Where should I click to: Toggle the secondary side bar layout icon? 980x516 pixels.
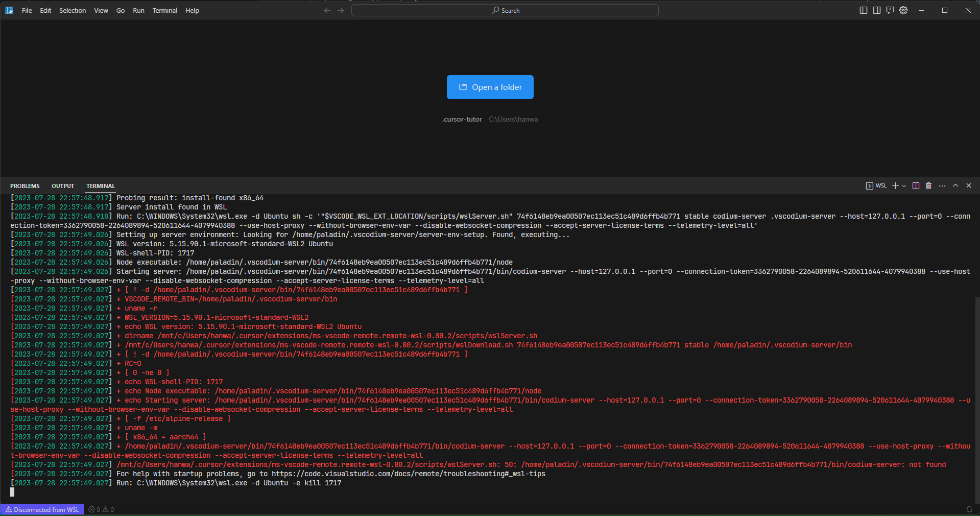876,10
